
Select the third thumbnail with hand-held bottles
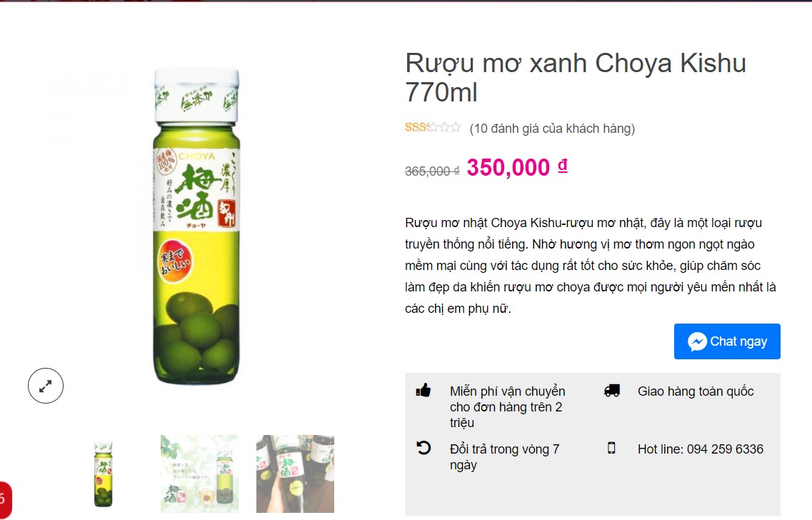(295, 474)
